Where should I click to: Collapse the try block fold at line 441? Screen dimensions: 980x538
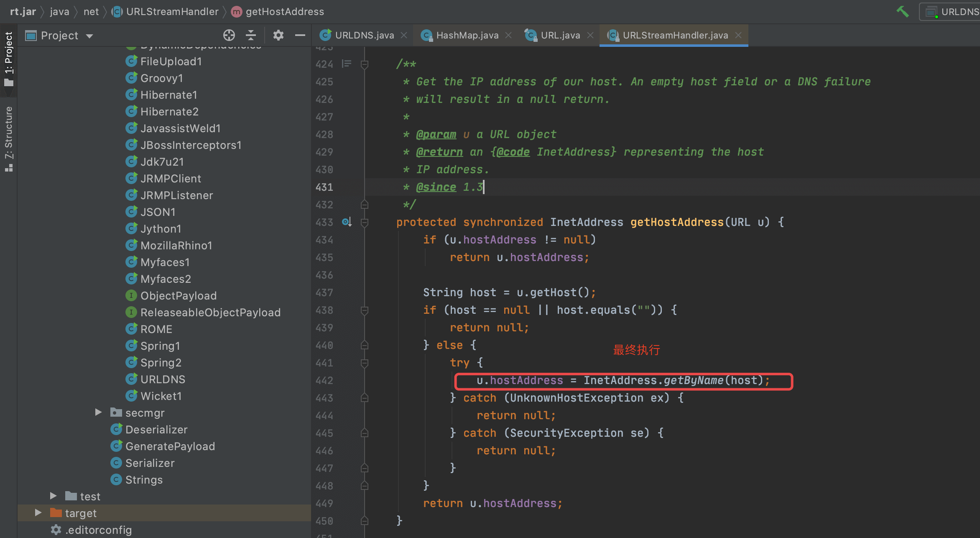click(365, 363)
